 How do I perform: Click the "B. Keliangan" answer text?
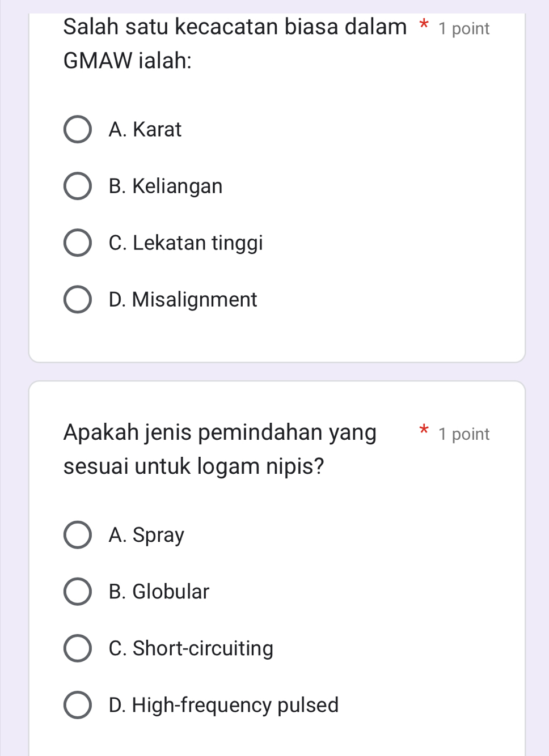point(166,186)
